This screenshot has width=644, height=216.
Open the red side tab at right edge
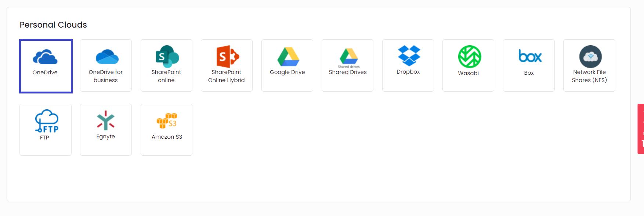(x=641, y=129)
